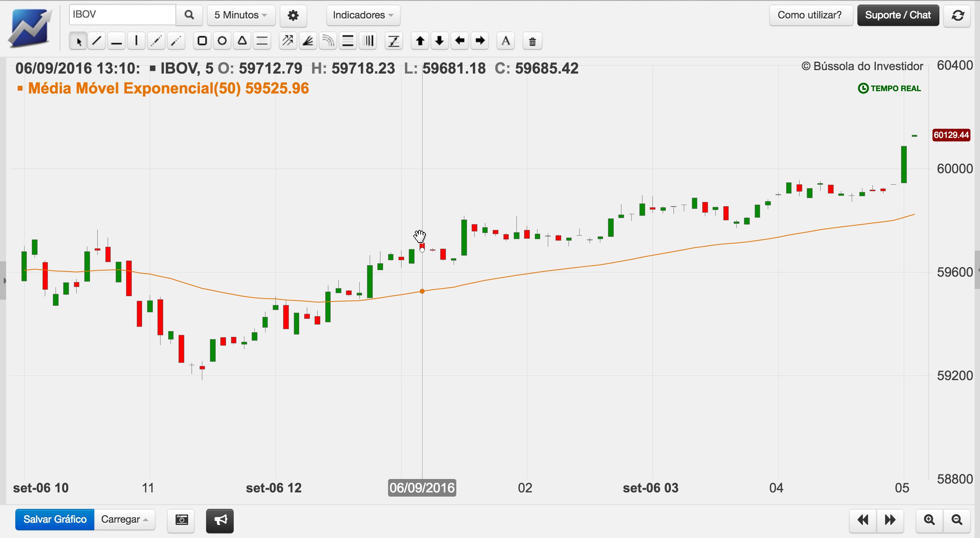Select the rectangle shape tool
The image size is (980, 538).
202,41
